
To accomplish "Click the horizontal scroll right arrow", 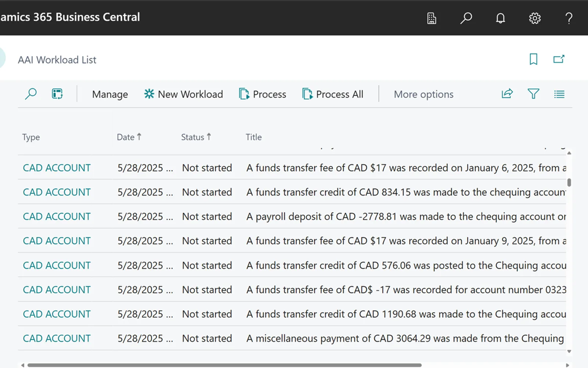I will tap(567, 365).
